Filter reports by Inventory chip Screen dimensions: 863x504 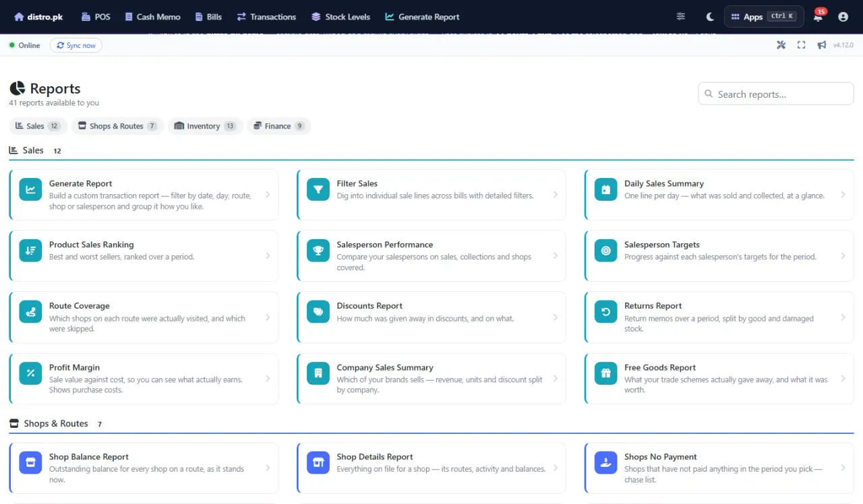click(205, 126)
